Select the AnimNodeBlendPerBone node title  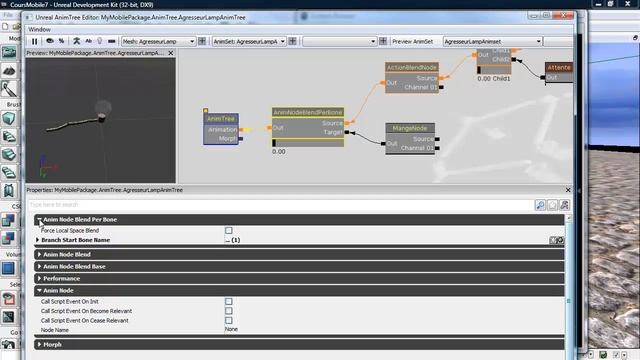pos(308,112)
